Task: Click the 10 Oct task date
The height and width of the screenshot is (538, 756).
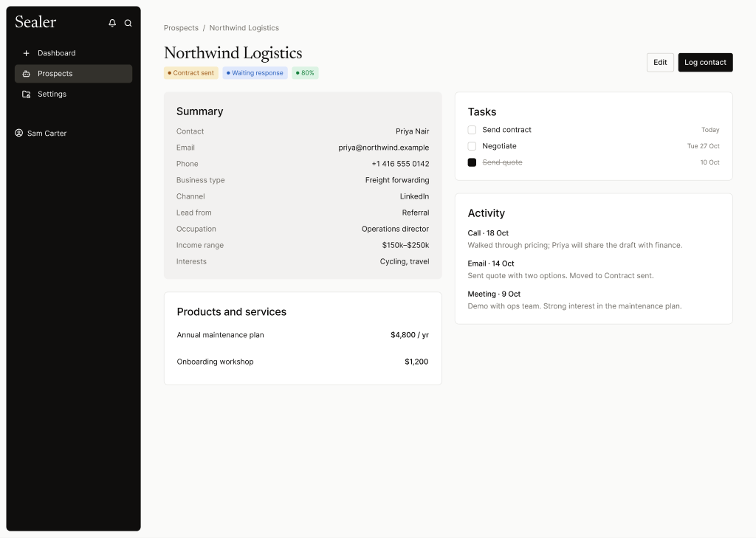Action: (x=709, y=162)
